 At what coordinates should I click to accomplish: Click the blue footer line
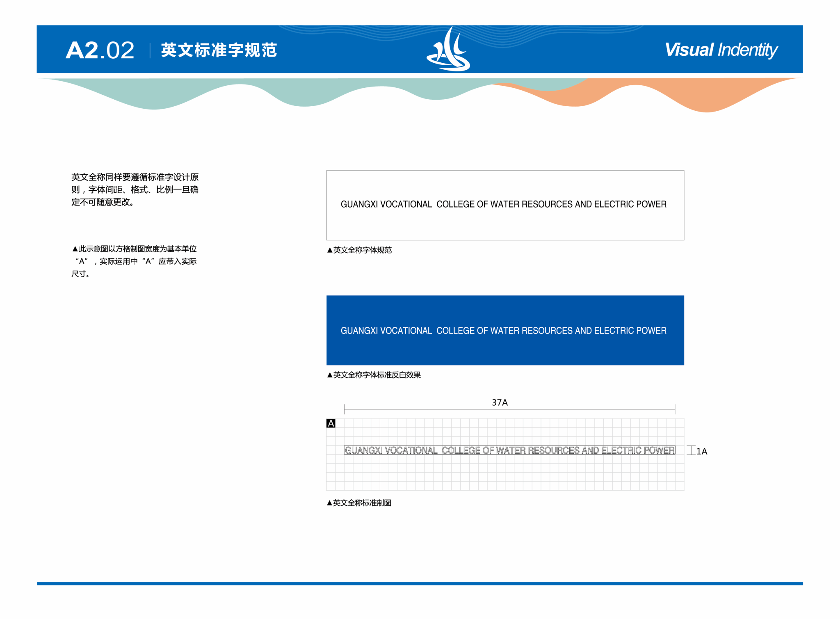pos(420,583)
